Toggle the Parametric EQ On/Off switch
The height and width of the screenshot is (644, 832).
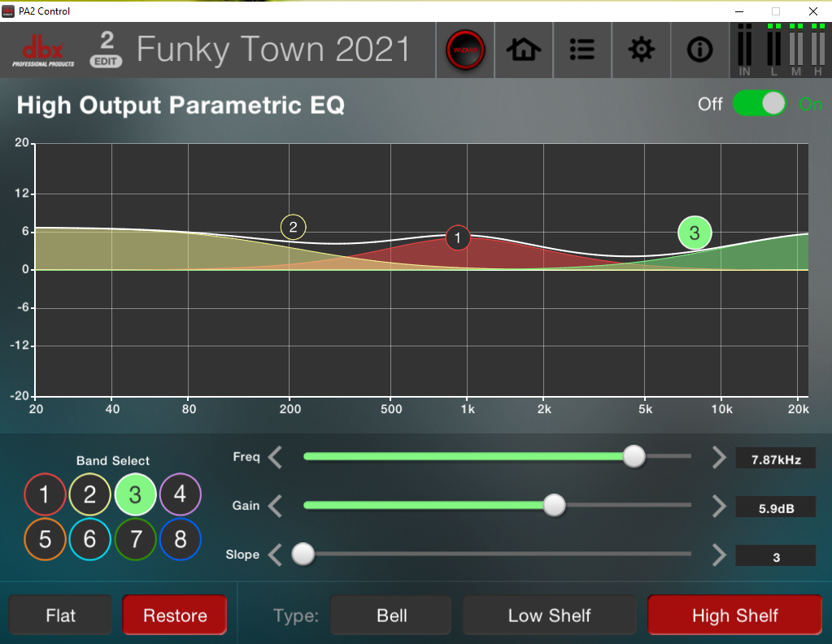pyautogui.click(x=759, y=103)
